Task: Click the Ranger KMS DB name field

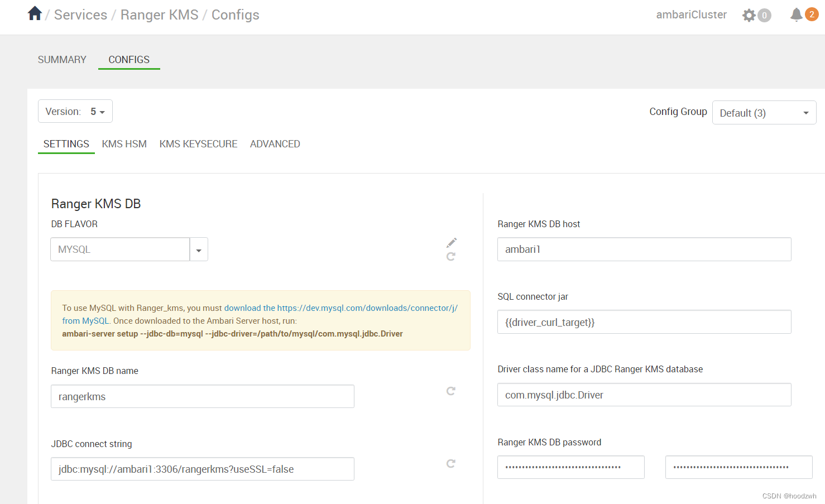Action: click(203, 396)
